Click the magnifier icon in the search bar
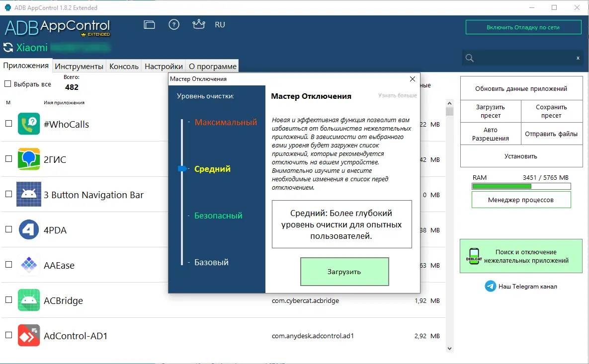Viewport: 589px width, 364px height. [469, 58]
